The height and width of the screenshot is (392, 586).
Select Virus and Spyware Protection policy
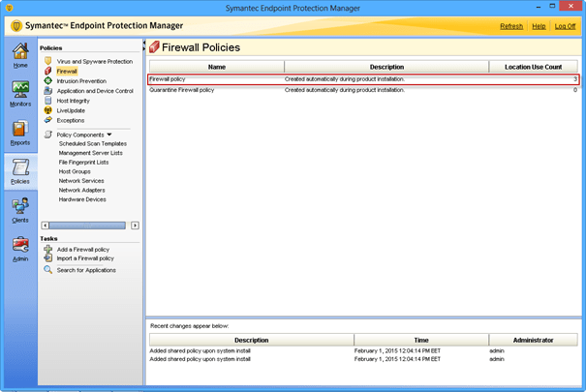(x=94, y=61)
